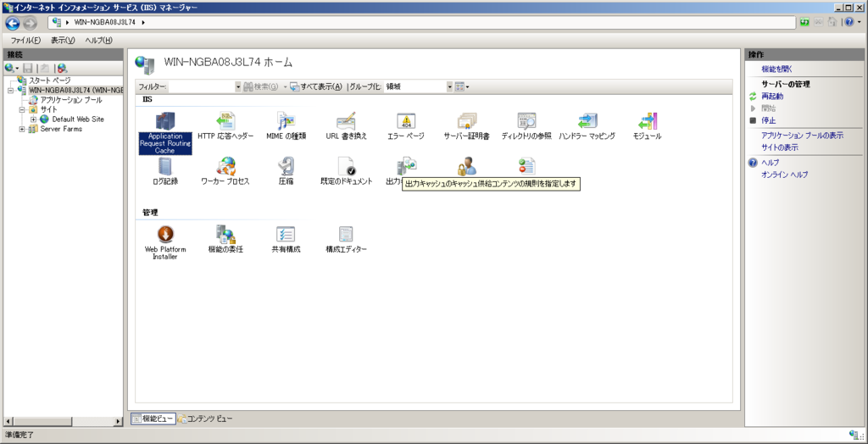
Task: Open the 構成エディター feature
Action: click(346, 236)
